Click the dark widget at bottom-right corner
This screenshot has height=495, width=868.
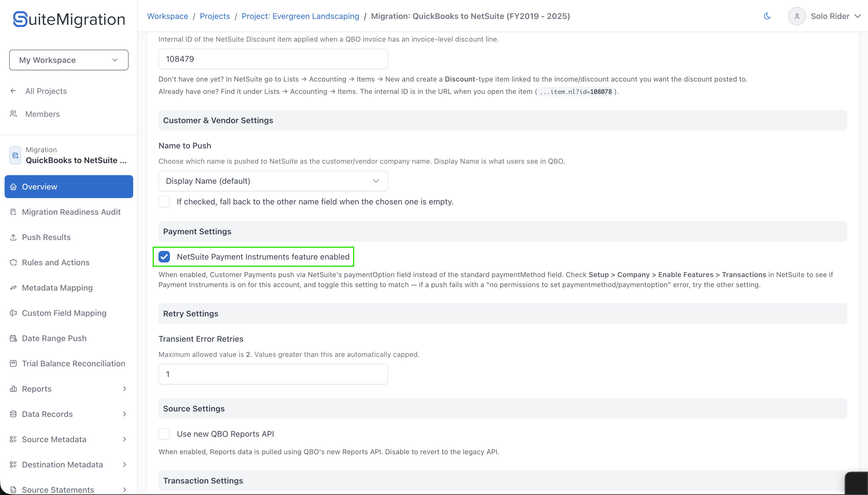[857, 483]
